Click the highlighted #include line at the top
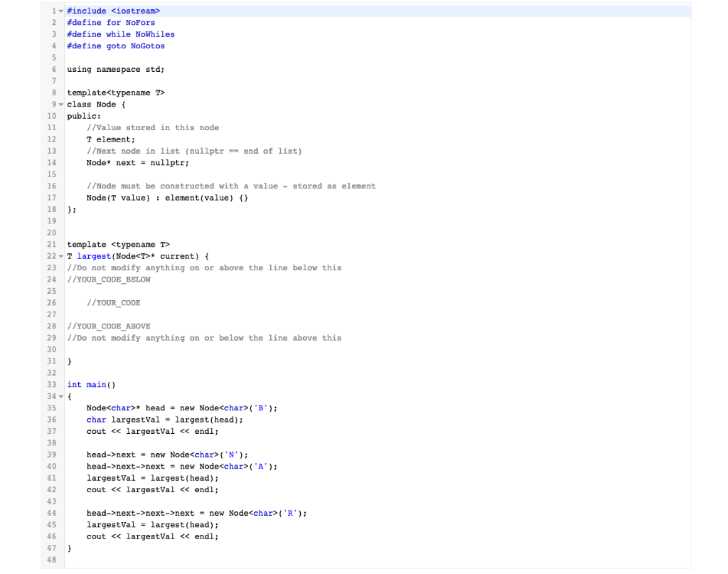The height and width of the screenshot is (574, 728). coord(114,10)
